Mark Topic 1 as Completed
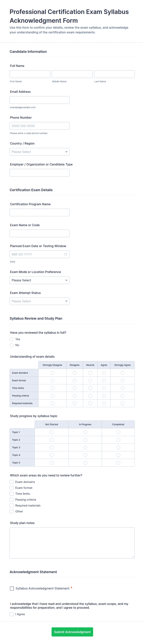 [118, 432]
